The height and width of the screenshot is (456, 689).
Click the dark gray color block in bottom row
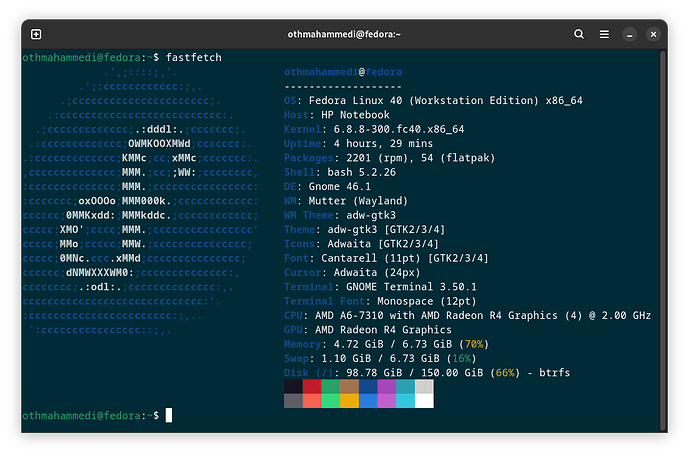coord(293,401)
